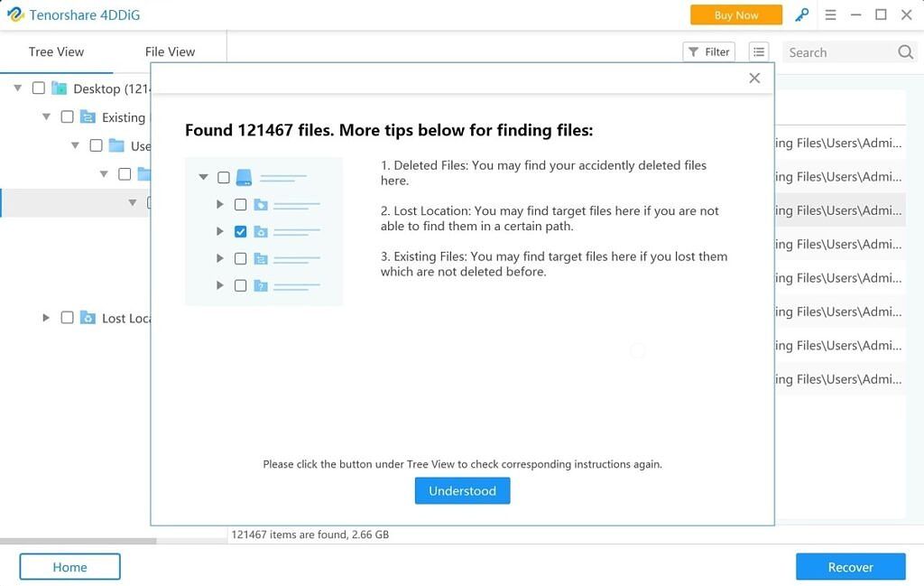Open the hamburger menu

[830, 14]
